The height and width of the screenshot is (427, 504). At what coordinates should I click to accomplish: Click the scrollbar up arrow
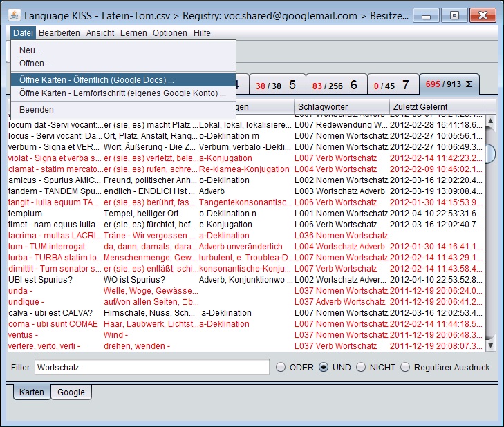point(490,121)
